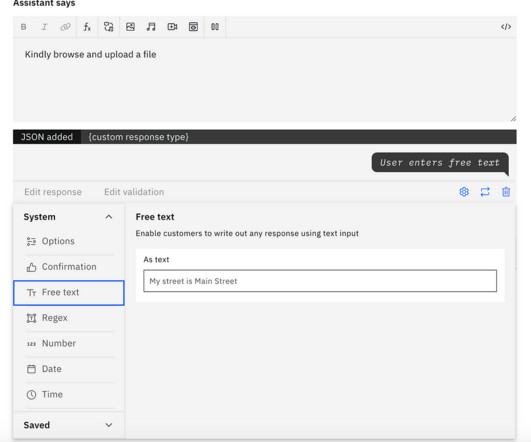Toggle bold formatting in editor toolbar
Image resolution: width=531 pixels, height=442 pixels.
click(x=23, y=27)
